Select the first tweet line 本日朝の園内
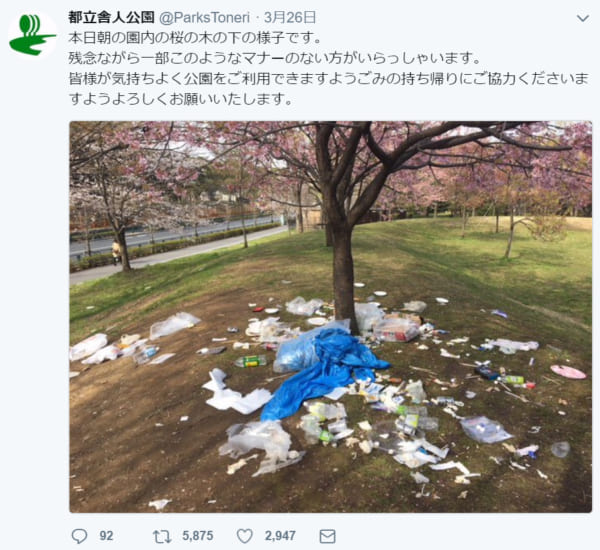This screenshot has width=600, height=550. (196, 38)
